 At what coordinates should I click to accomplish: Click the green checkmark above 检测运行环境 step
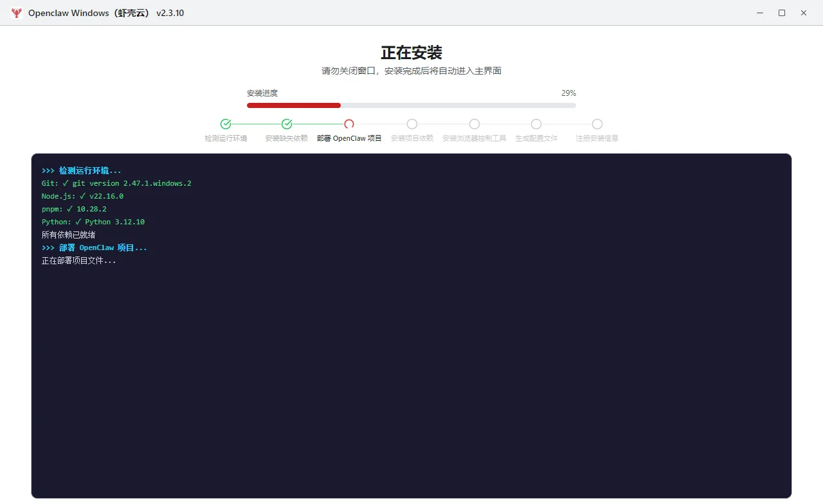coord(226,124)
